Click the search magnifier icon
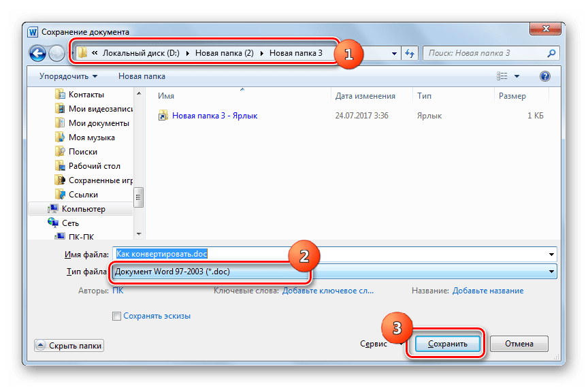The height and width of the screenshot is (388, 588). tap(551, 53)
